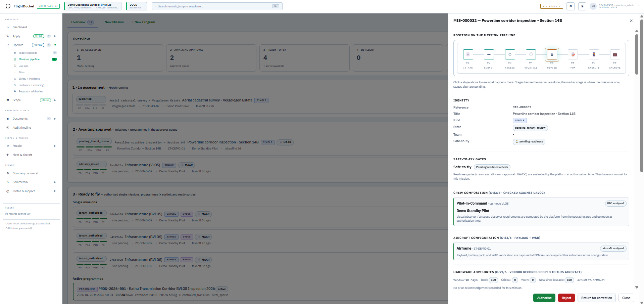Viewport: 644px width, 304px height.
Task: Click the C-201 visual grammar link
Action: coord(19,228)
